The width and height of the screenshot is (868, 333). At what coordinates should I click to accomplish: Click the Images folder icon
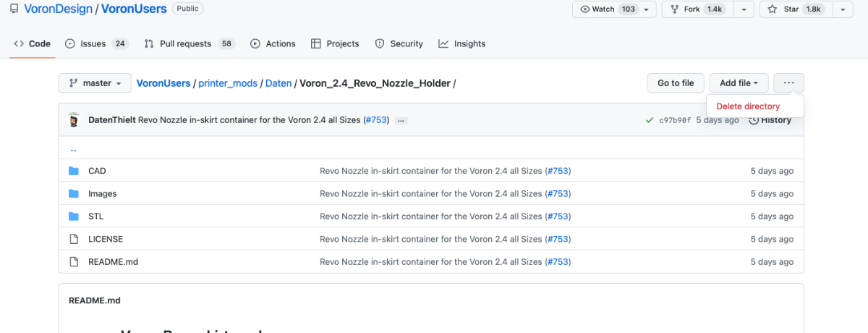pyautogui.click(x=73, y=193)
